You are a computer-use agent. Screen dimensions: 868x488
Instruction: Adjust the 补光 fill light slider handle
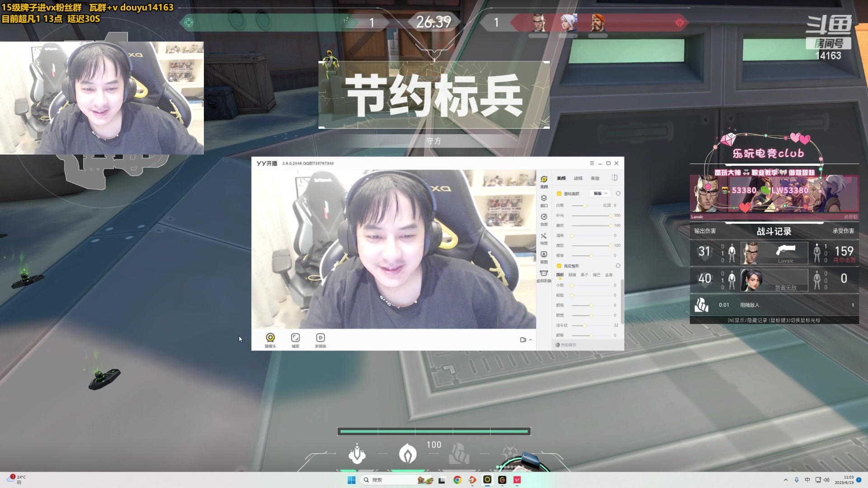point(610,216)
